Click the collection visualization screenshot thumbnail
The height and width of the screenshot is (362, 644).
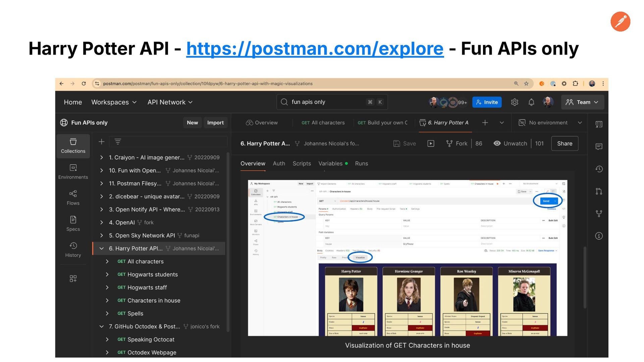click(x=408, y=258)
